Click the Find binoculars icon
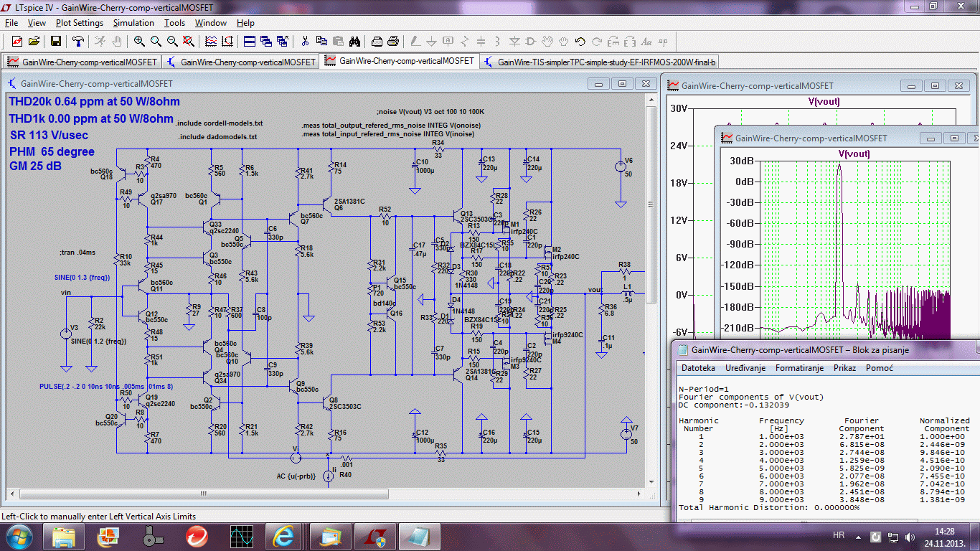Screen dimensions: 980x551 [x=355, y=41]
